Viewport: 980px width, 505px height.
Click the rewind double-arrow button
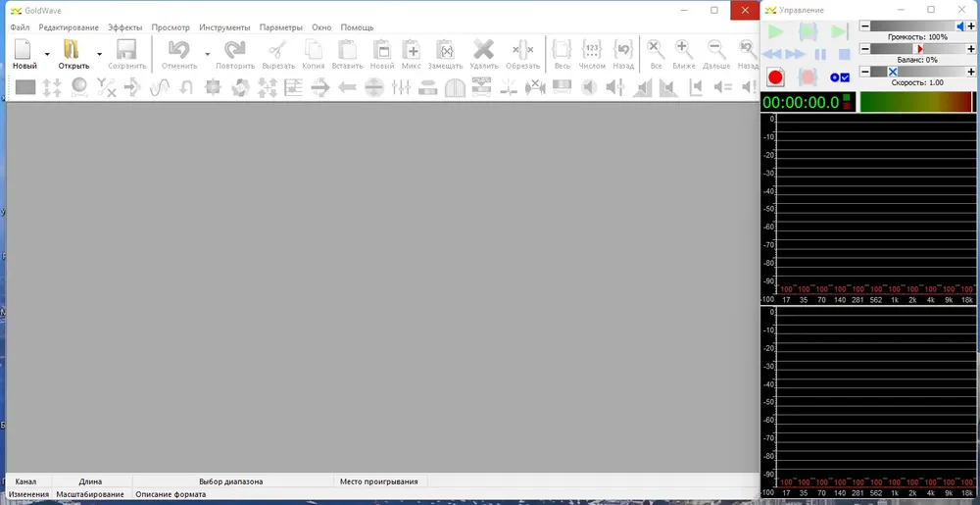click(x=772, y=54)
